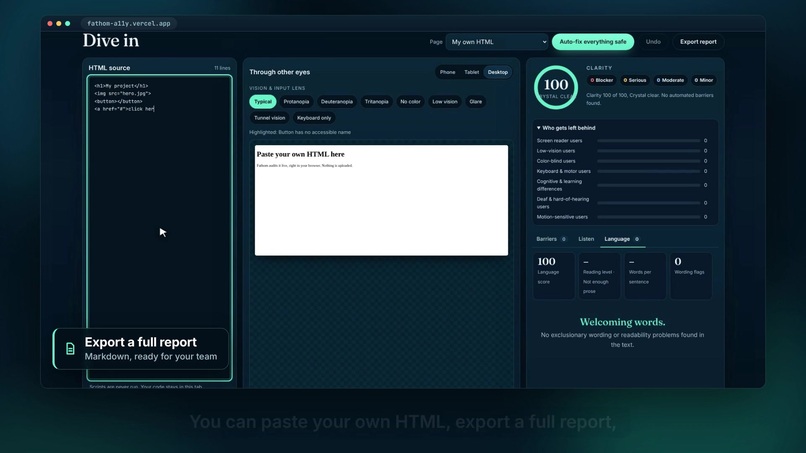Viewport: 806px width, 453px height.
Task: Click the Wording flags card
Action: (691, 276)
